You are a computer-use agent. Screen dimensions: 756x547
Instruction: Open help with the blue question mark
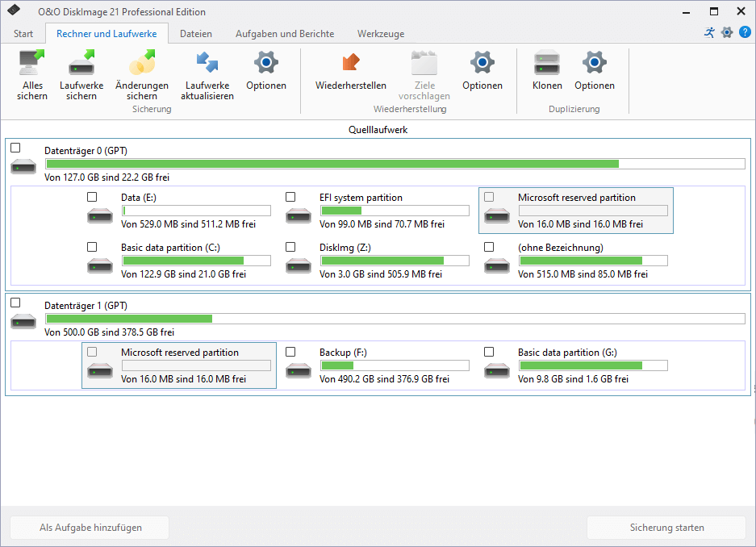pos(745,32)
